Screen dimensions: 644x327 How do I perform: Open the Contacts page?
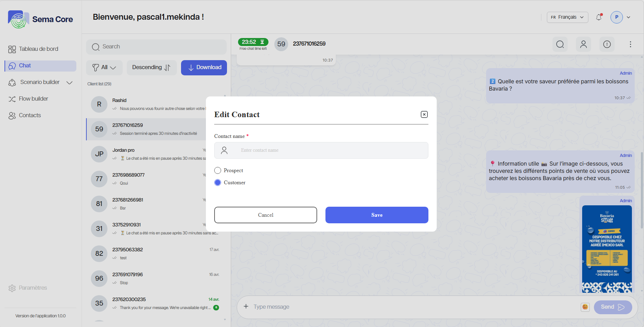pyautogui.click(x=30, y=115)
